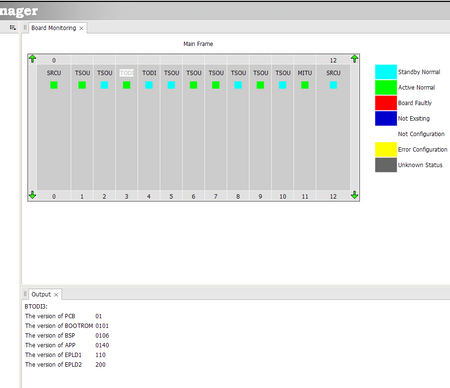Select the SRCU standby indicator in slot 12
The width and height of the screenshot is (450, 388).
click(x=333, y=85)
